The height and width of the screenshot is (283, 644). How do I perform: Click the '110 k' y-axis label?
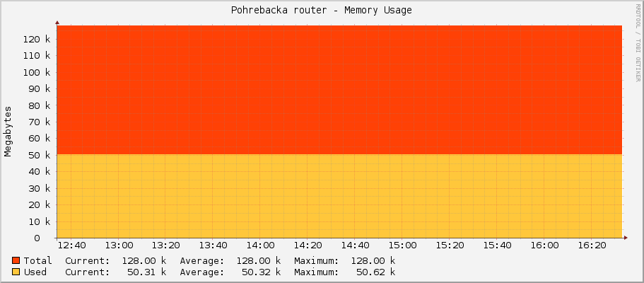(37, 56)
